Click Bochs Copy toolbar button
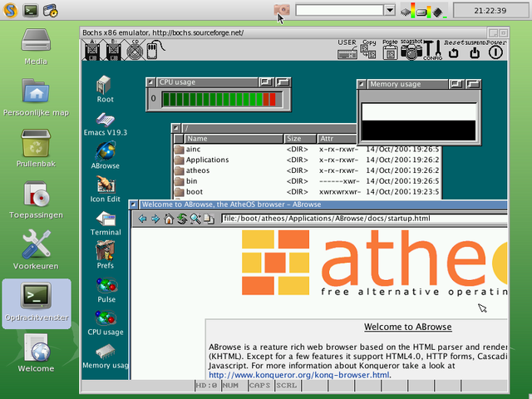 [x=369, y=50]
